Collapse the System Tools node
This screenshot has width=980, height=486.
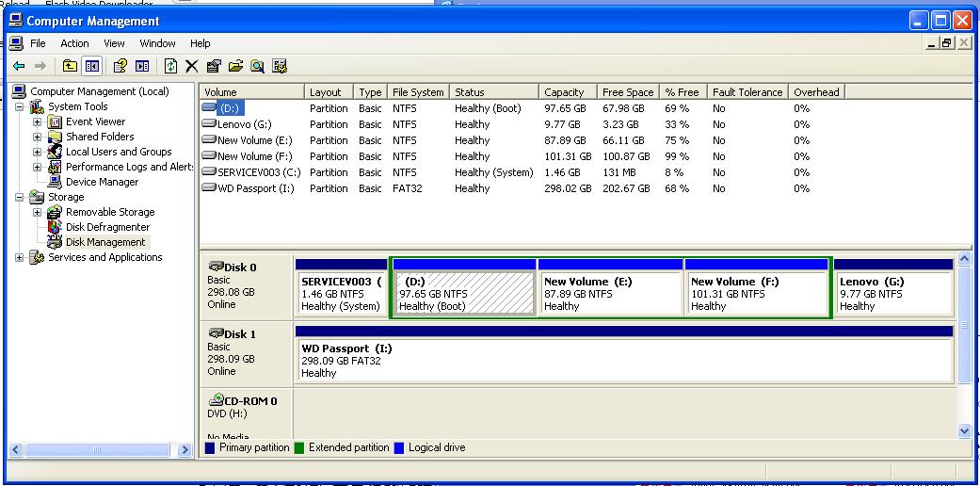[20, 107]
